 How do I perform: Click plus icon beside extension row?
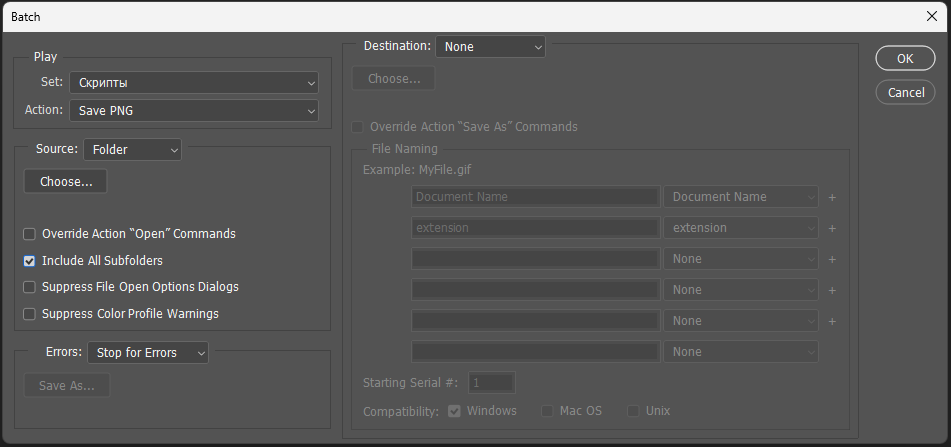pos(832,228)
